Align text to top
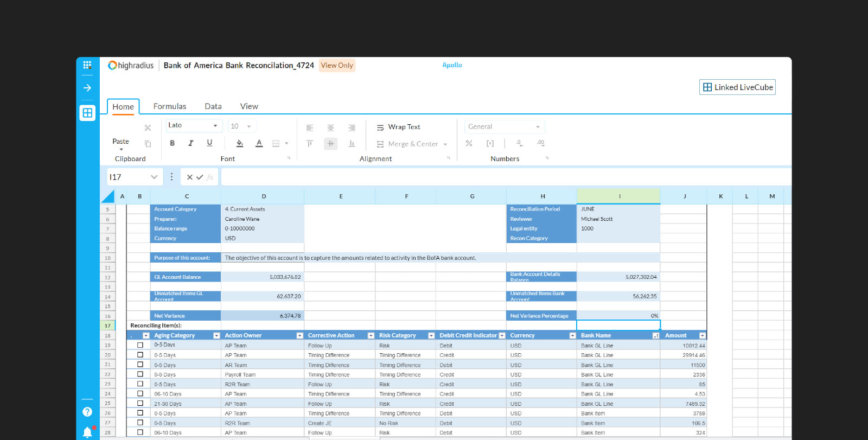The width and height of the screenshot is (868, 440). pos(310,144)
